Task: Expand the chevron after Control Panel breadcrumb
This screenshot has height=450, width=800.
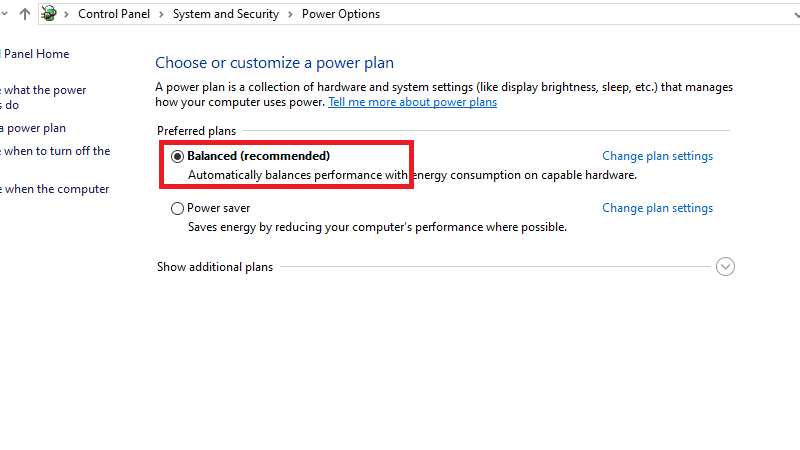Action: point(163,15)
